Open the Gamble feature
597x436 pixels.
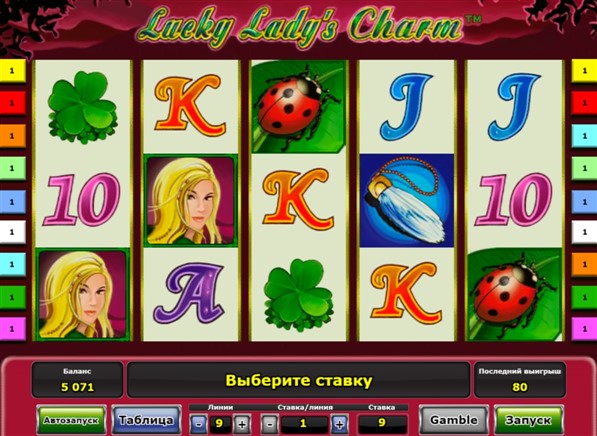pos(453,420)
